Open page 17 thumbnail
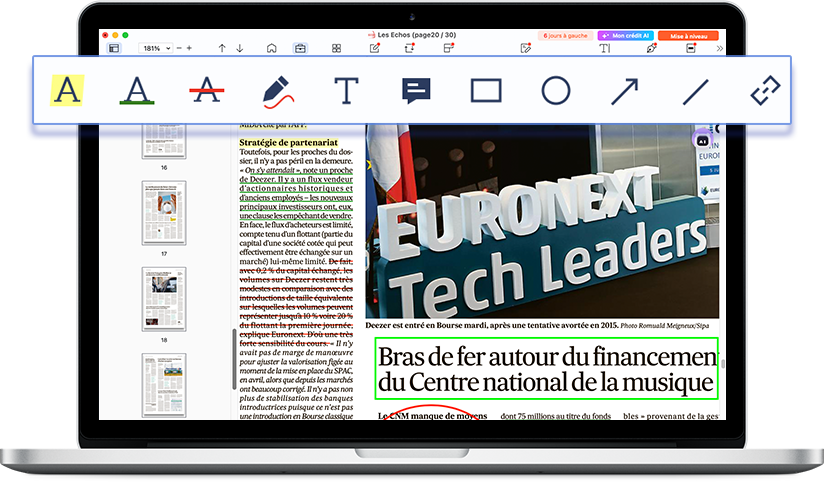Viewport: 824px width, 482px height. point(164,213)
